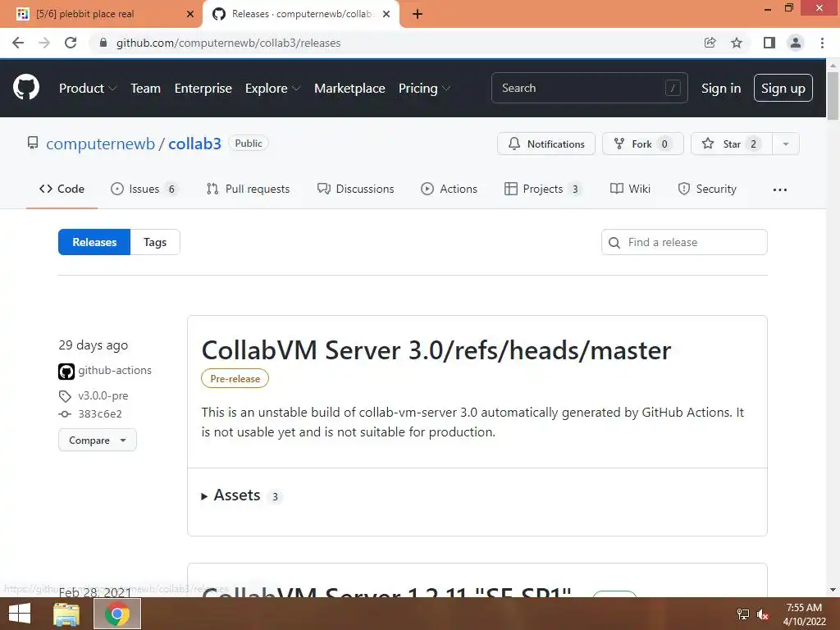Open the Chrome profile avatar icon
The width and height of the screenshot is (840, 630).
(x=796, y=43)
